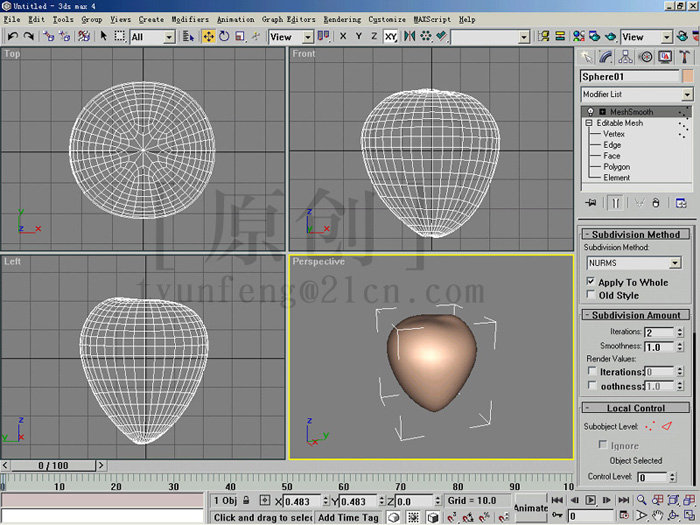Select edge subobject level in Local Control

tap(667, 426)
